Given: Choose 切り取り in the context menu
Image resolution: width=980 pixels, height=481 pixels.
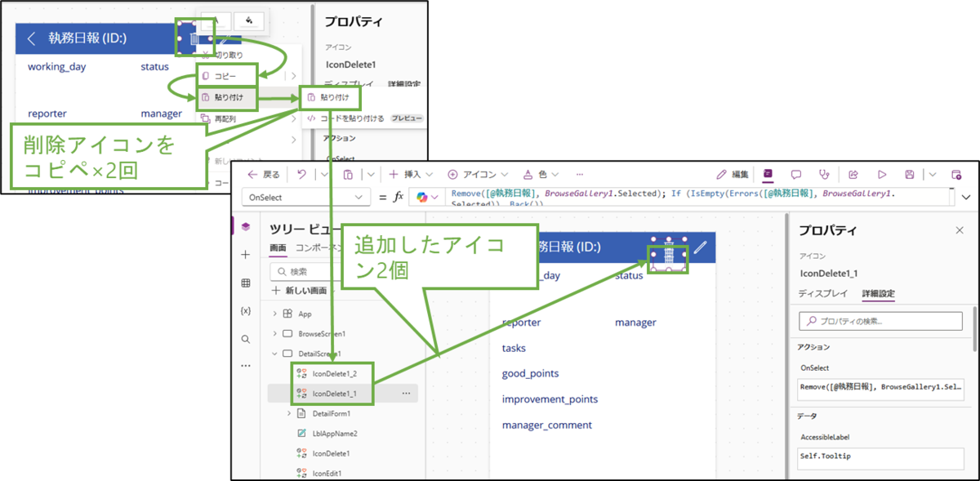Looking at the screenshot, I should 228,55.
